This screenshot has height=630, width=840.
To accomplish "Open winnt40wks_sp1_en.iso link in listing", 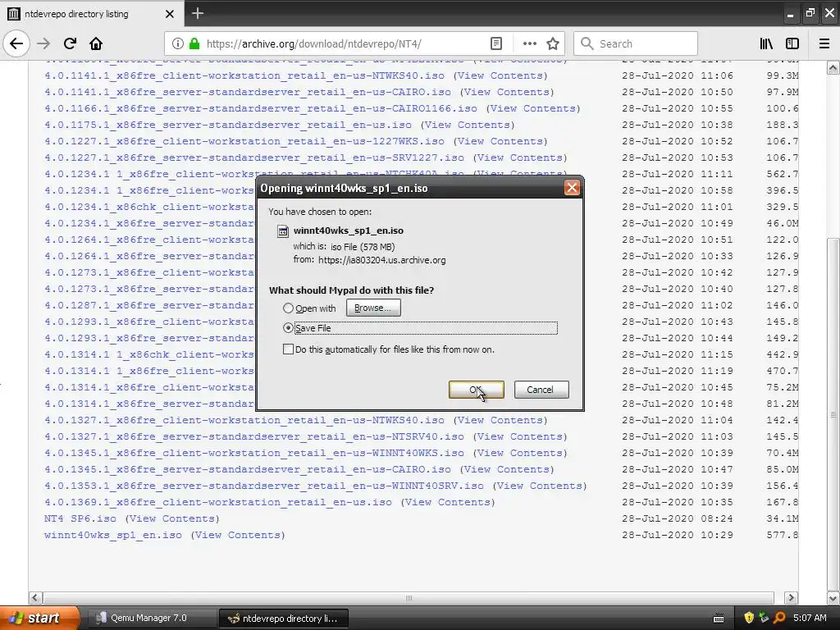I will 113,535.
